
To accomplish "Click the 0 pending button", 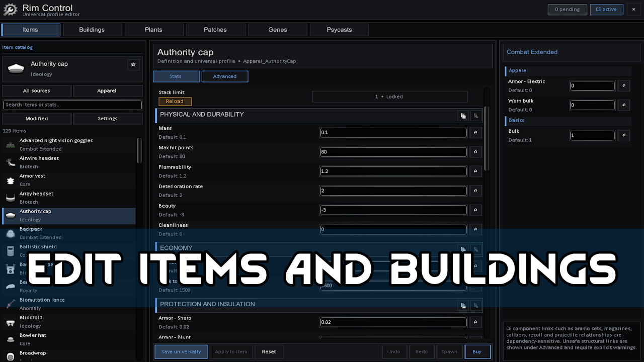I will [568, 10].
